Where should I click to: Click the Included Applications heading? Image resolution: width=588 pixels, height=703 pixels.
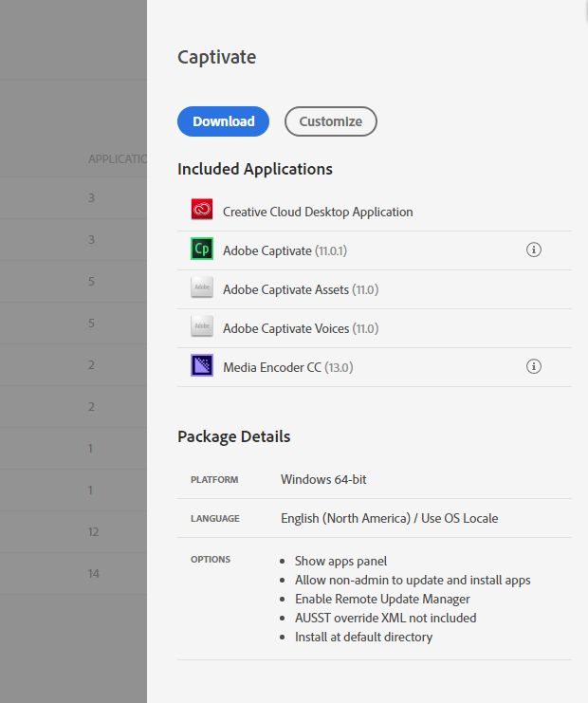click(x=255, y=169)
